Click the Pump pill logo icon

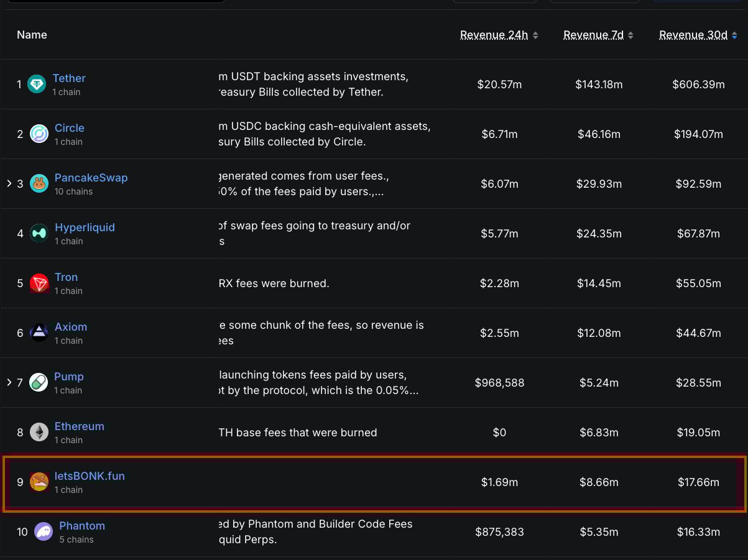click(x=39, y=382)
